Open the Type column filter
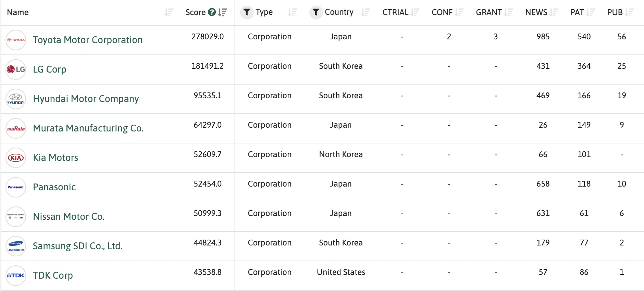This screenshot has width=644, height=291. [247, 12]
